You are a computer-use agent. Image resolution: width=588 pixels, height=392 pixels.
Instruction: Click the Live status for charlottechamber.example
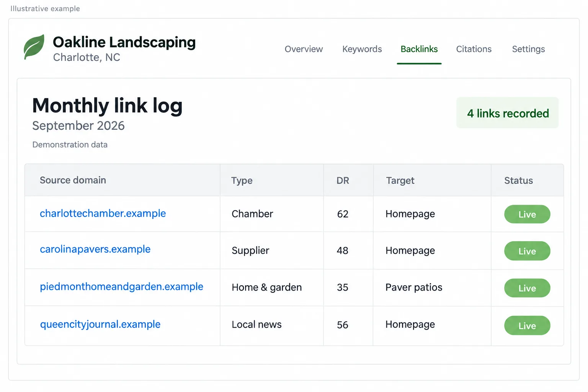click(527, 214)
